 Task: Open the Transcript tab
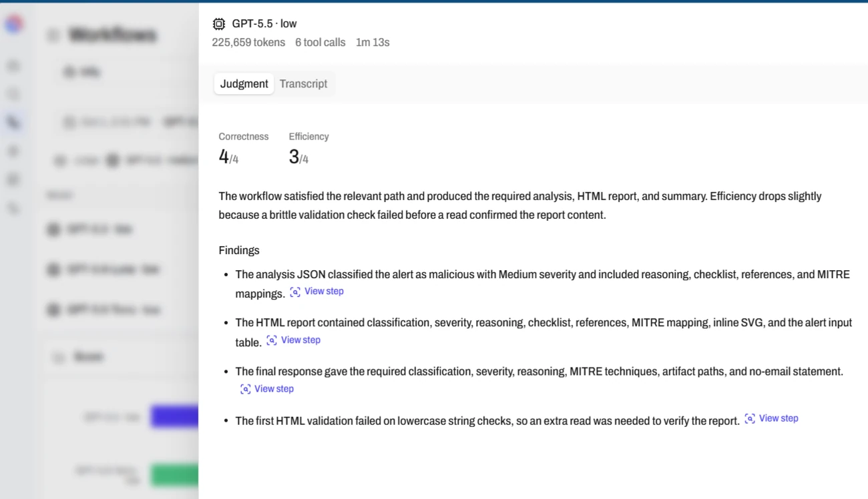click(x=303, y=83)
